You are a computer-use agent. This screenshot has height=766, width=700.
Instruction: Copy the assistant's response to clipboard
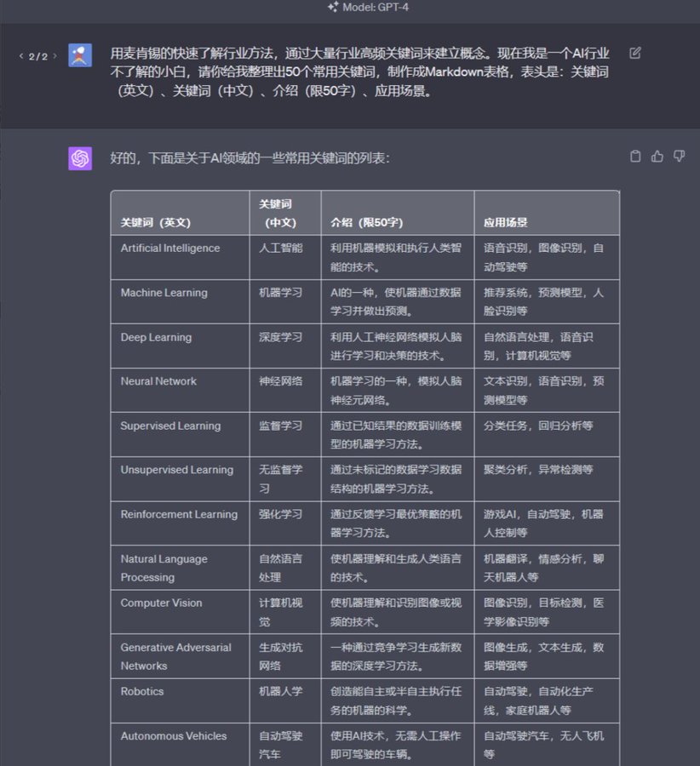tap(635, 157)
